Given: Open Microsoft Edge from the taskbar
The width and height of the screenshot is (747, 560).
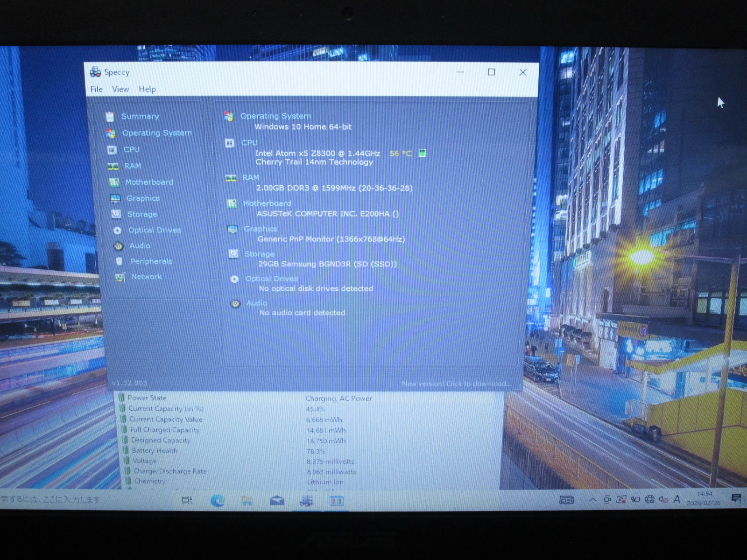Looking at the screenshot, I should point(217,501).
